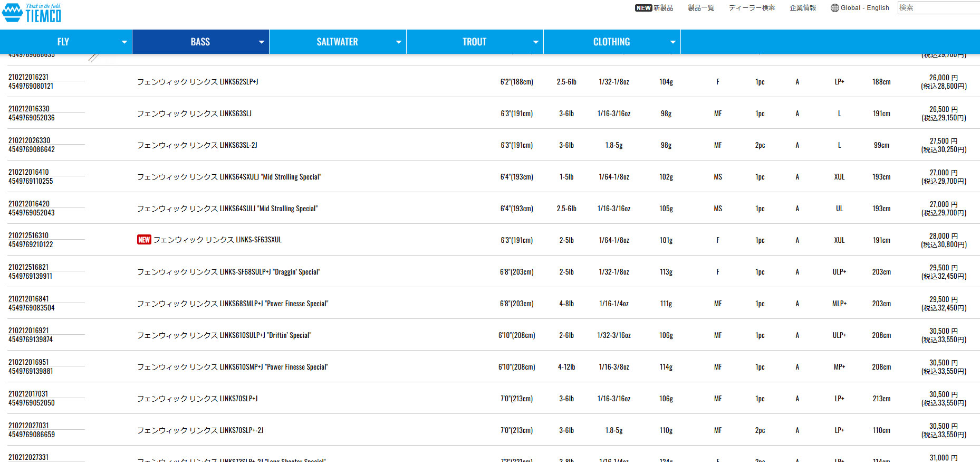
Task: Expand the FLY menu arrow
Action: [x=124, y=42]
